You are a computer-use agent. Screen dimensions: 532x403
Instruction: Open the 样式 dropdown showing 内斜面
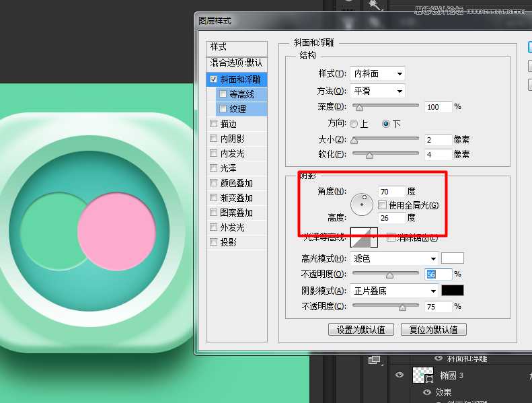click(377, 74)
